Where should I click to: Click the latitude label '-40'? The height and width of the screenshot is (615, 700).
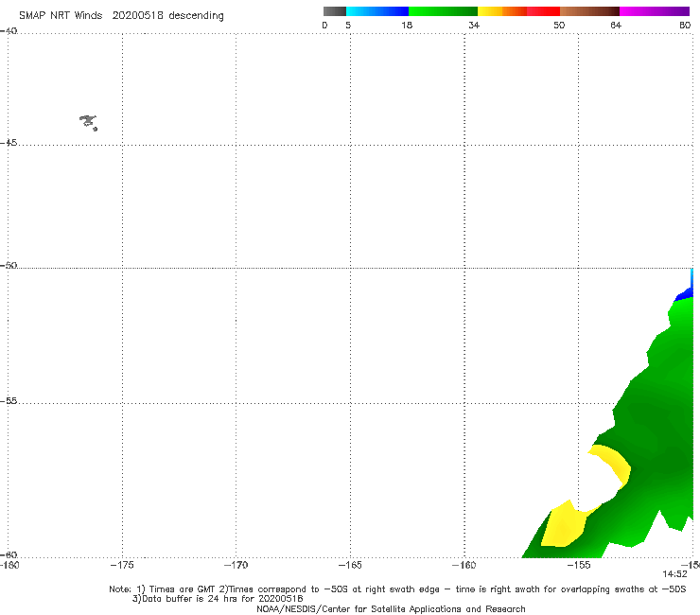click(x=9, y=31)
